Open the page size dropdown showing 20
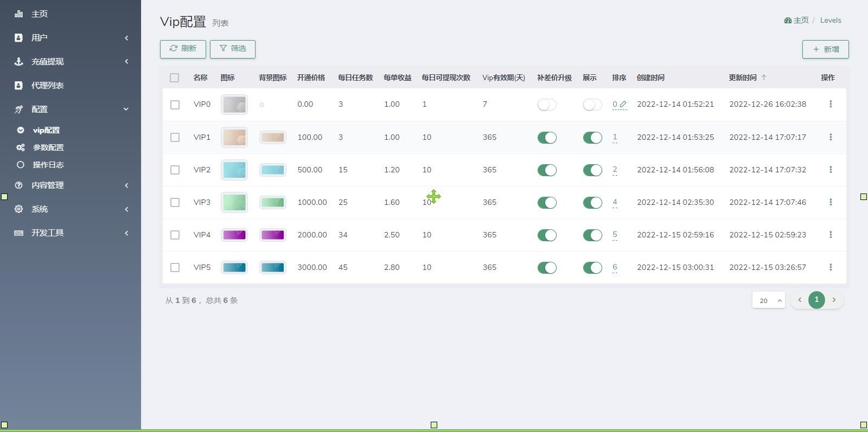Image resolution: width=868 pixels, height=432 pixels. coord(769,300)
